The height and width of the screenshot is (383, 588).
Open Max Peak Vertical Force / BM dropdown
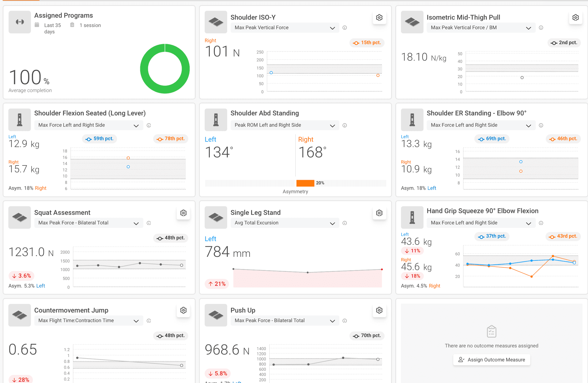tap(481, 28)
